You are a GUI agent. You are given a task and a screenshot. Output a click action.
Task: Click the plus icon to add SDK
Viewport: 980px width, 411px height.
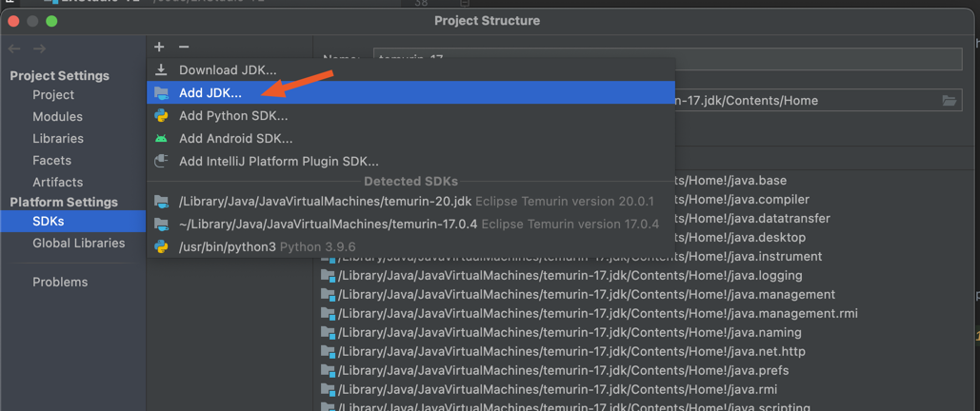(159, 47)
